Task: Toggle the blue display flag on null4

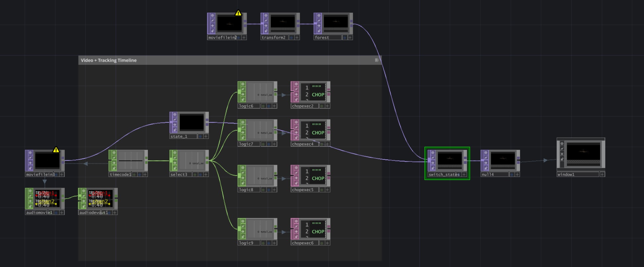Action: (x=512, y=175)
